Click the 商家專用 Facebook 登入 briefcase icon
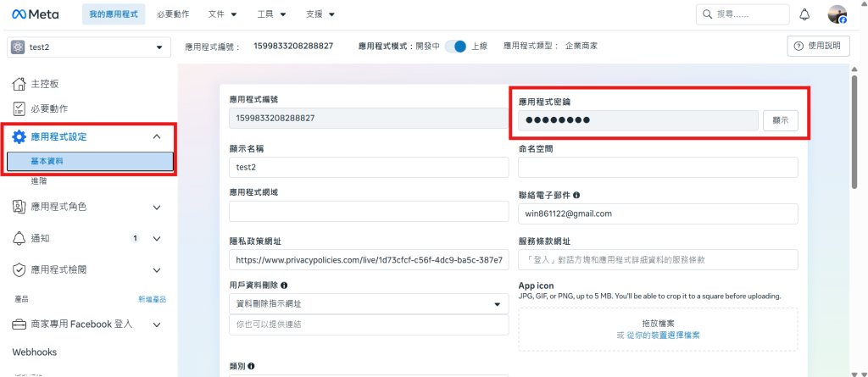 click(x=19, y=324)
